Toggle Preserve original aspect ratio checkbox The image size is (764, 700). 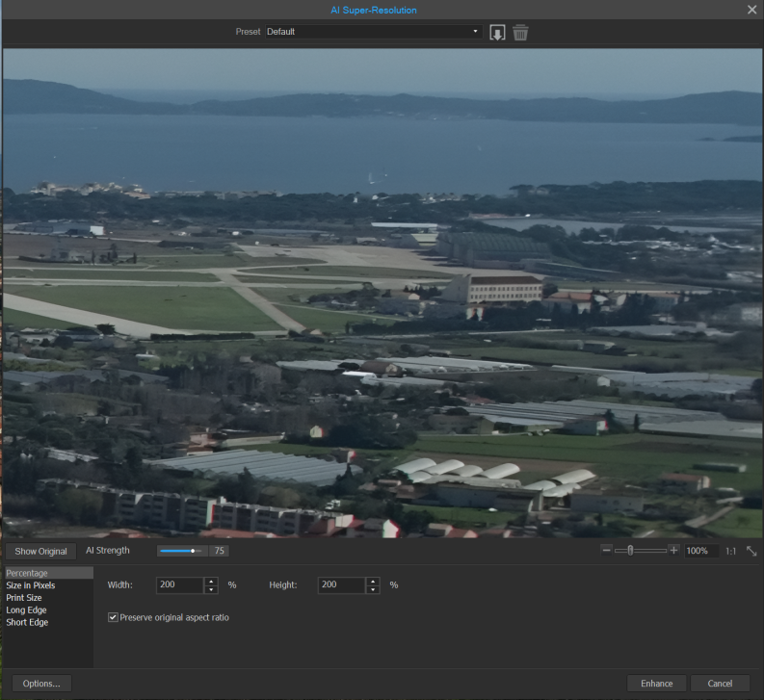click(x=114, y=617)
